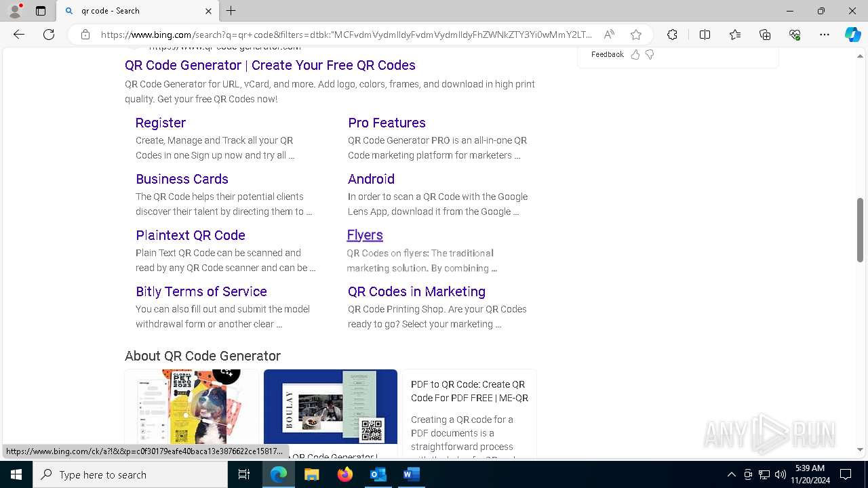
Task: Open 'QR Code Generator | Create Your Free QR Codes'
Action: (270, 65)
